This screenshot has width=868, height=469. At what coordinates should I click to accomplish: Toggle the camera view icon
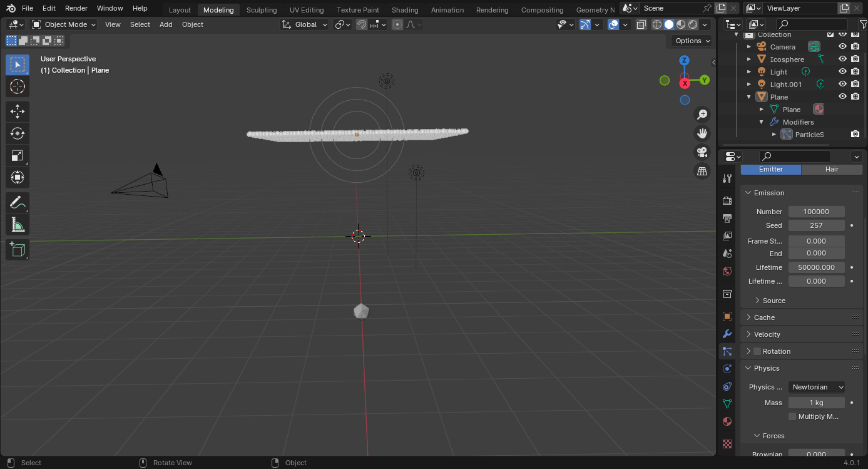(x=702, y=152)
